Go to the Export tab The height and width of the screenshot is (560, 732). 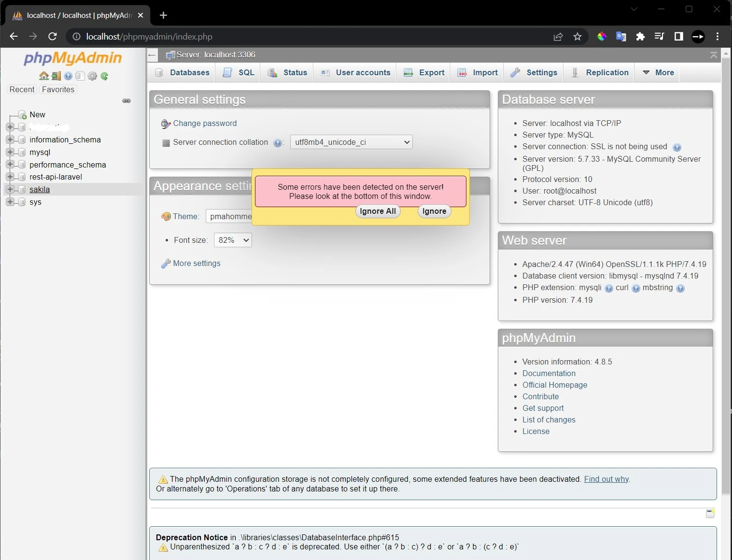424,72
